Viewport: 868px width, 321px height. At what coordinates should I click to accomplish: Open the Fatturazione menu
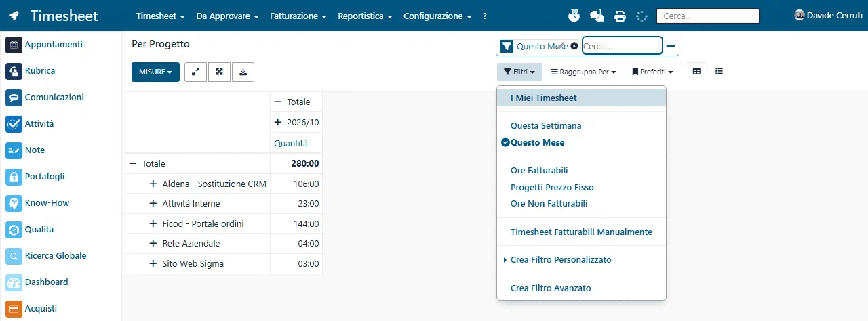[x=298, y=16]
